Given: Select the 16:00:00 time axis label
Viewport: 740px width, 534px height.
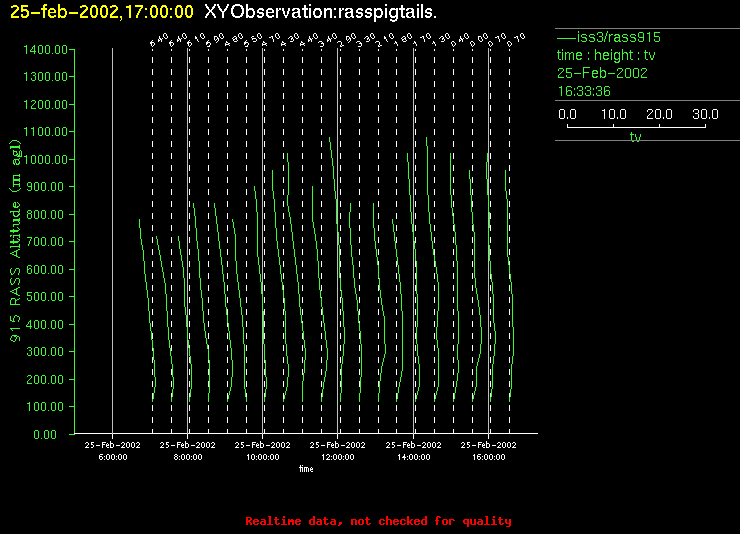Looking at the screenshot, I should (x=489, y=456).
